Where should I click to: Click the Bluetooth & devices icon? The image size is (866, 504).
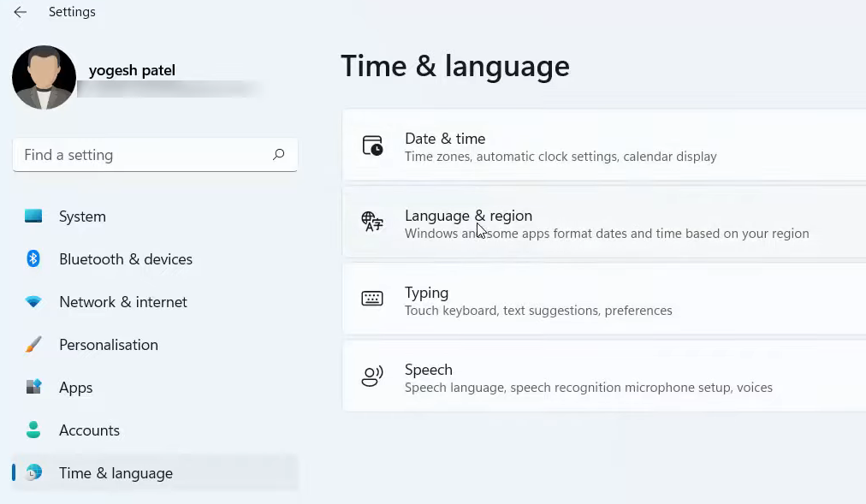point(33,259)
